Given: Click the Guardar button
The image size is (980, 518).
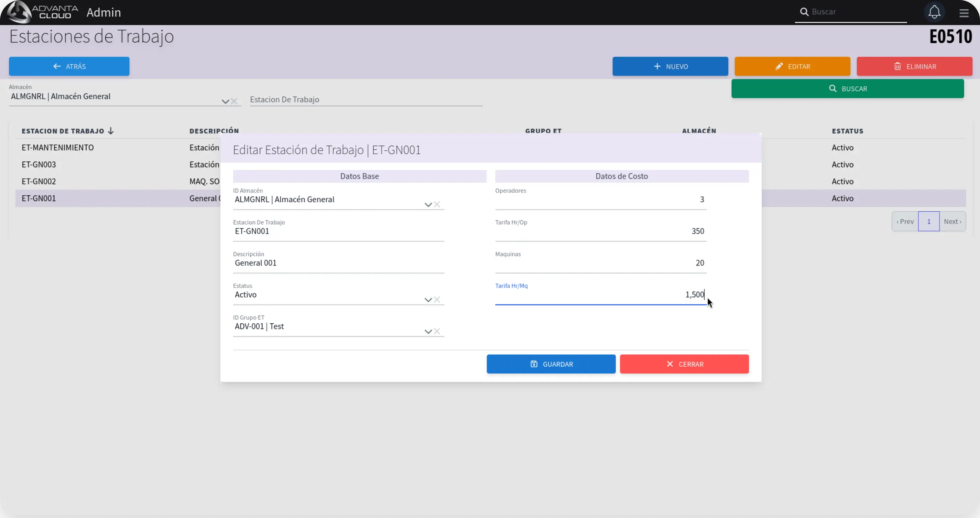Looking at the screenshot, I should 551,364.
